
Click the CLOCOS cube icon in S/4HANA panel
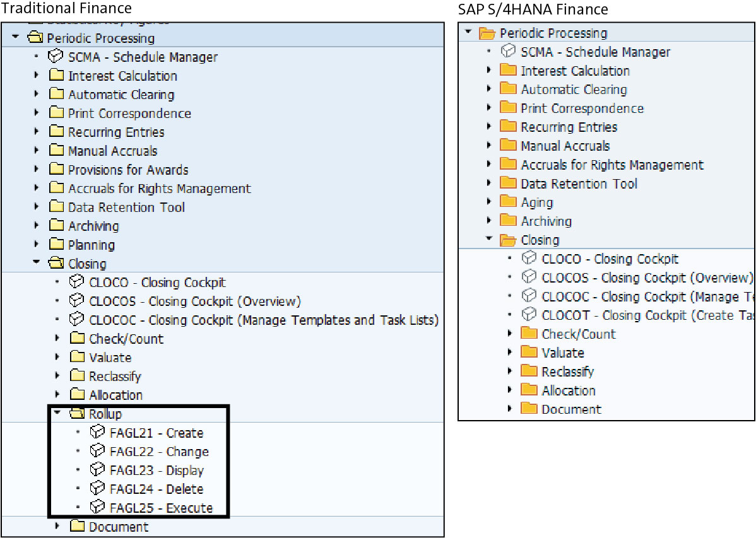529,277
